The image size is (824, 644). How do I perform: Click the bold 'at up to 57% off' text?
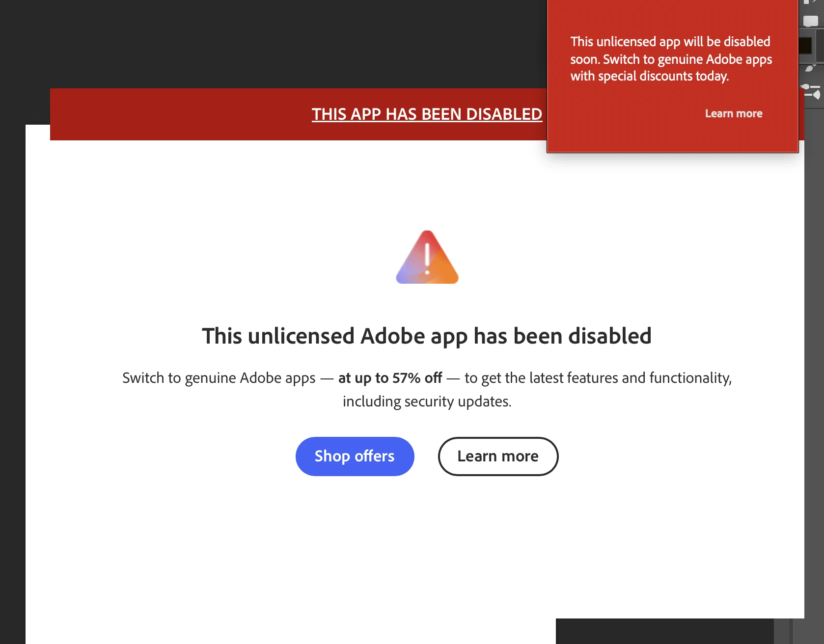point(390,378)
